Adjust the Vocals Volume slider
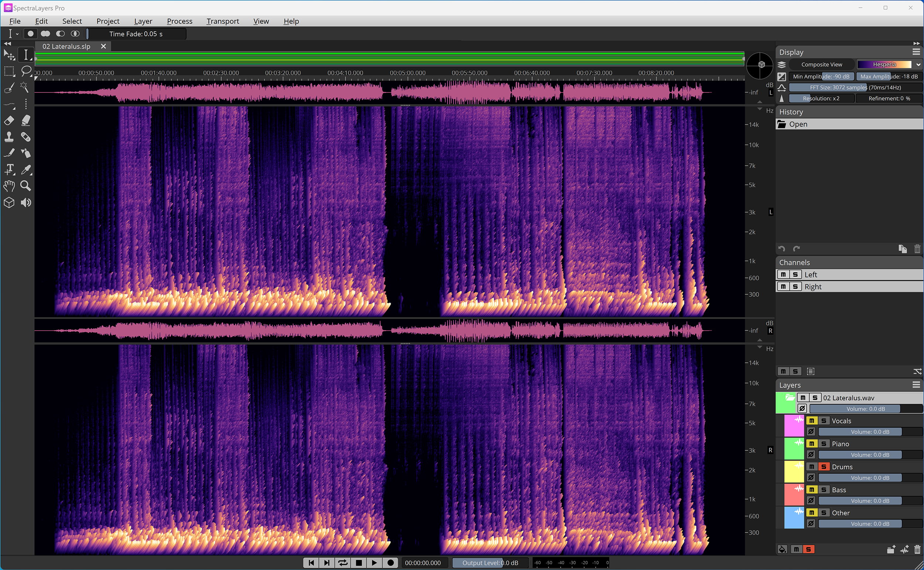The height and width of the screenshot is (570, 924). click(870, 432)
